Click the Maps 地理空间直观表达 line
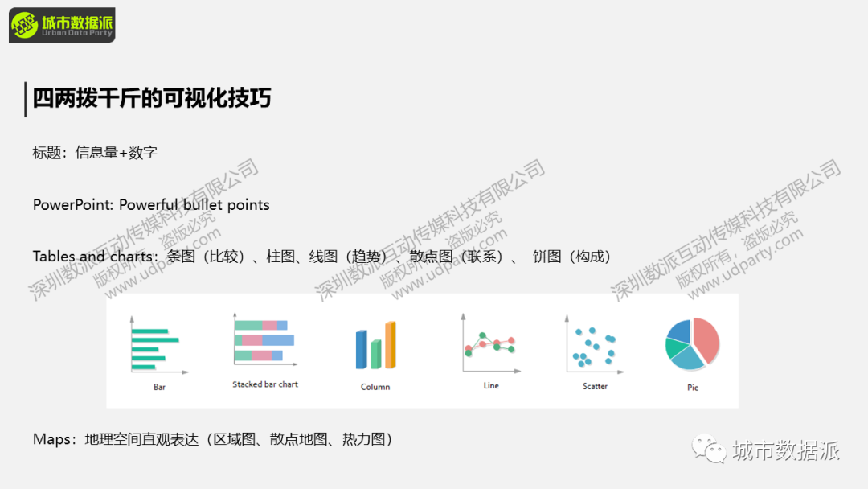 (212, 439)
